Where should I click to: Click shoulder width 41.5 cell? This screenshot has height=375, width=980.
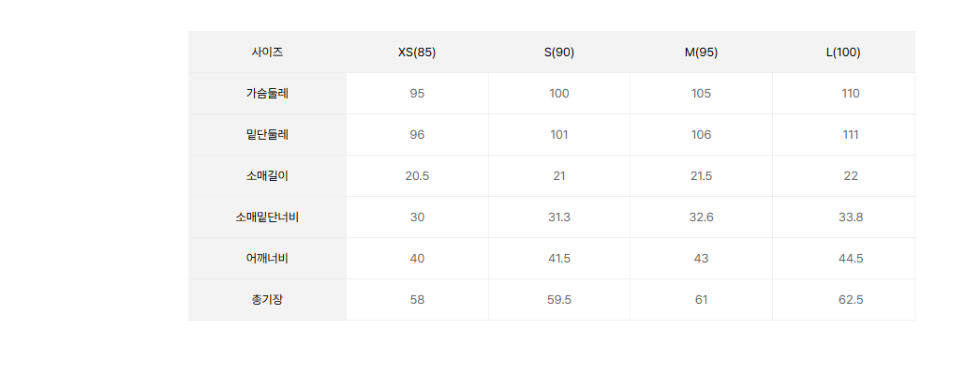[558, 259]
